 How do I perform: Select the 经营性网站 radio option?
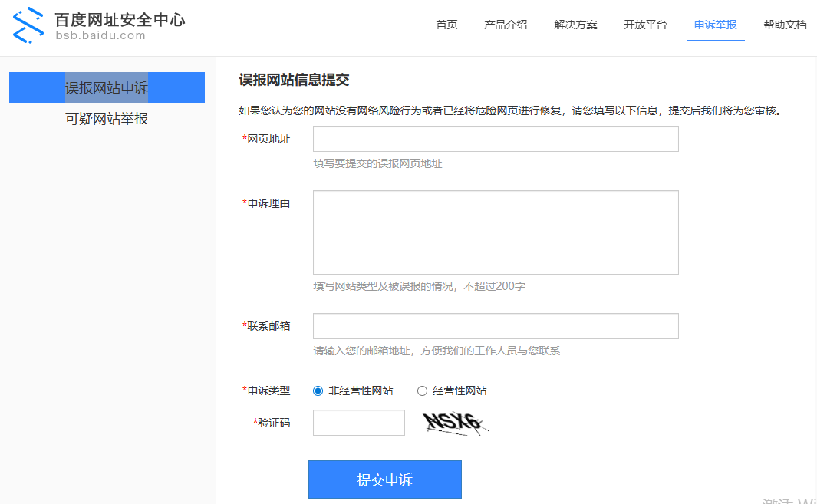[x=422, y=390]
